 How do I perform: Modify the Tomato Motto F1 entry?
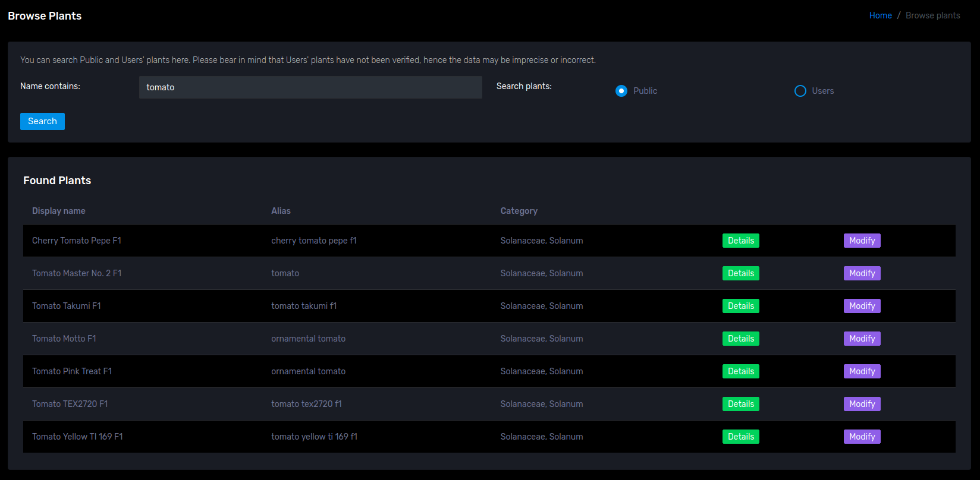[x=862, y=339]
